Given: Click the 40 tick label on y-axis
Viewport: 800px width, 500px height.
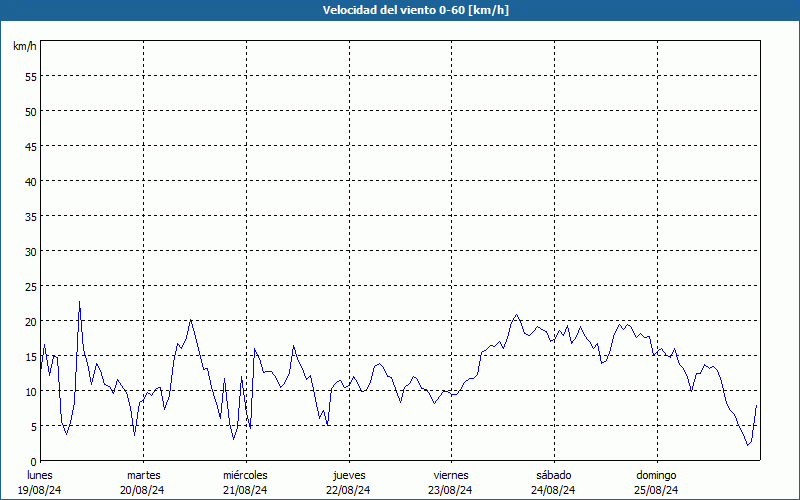Looking at the screenshot, I should pos(30,181).
